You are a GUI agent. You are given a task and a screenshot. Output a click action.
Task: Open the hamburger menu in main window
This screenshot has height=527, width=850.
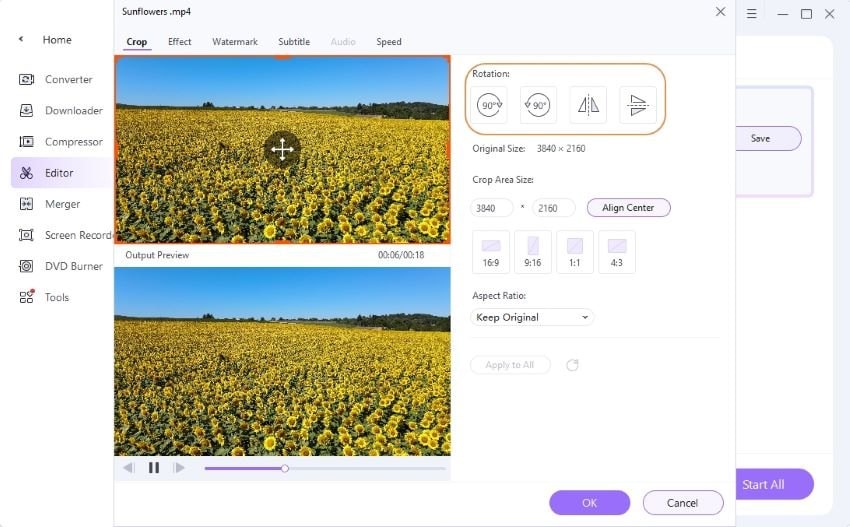[x=751, y=14]
